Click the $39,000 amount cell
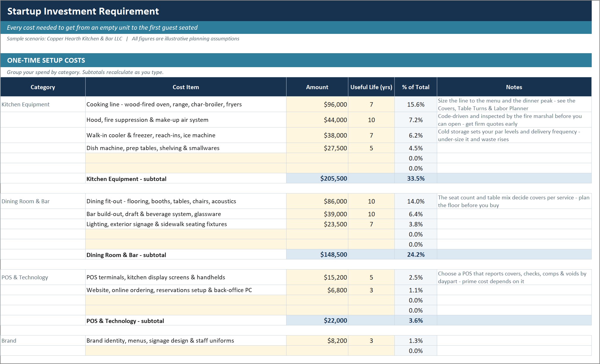Image resolution: width=600 pixels, height=364 pixels. [317, 214]
